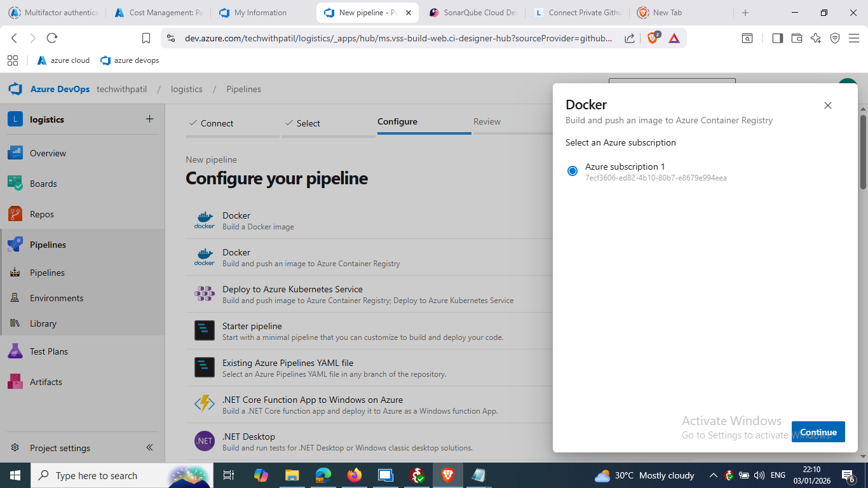The height and width of the screenshot is (488, 868).
Task: Open the Library sub-item
Action: tap(43, 323)
